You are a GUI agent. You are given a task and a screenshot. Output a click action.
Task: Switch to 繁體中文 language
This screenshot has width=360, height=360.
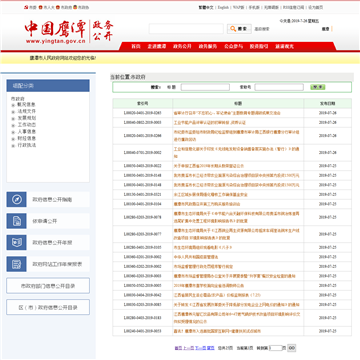tap(206, 7)
